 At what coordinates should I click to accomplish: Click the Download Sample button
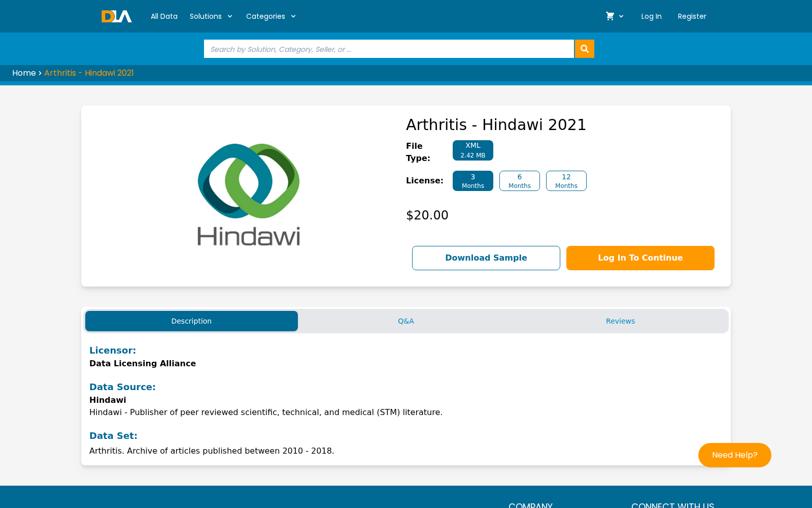pos(486,258)
